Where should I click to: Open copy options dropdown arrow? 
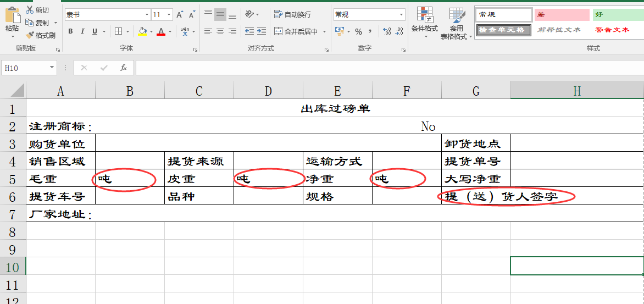click(56, 23)
